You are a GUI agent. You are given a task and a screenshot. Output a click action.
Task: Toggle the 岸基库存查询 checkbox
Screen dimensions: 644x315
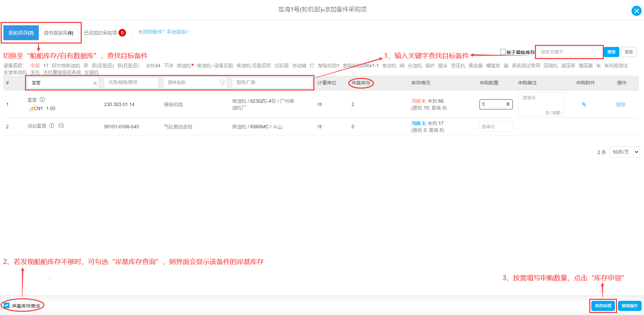click(7, 306)
